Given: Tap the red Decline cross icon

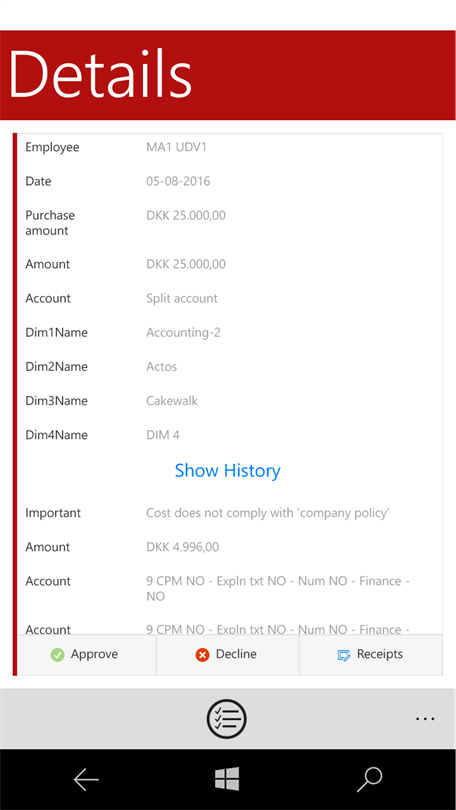Looking at the screenshot, I should tap(202, 655).
